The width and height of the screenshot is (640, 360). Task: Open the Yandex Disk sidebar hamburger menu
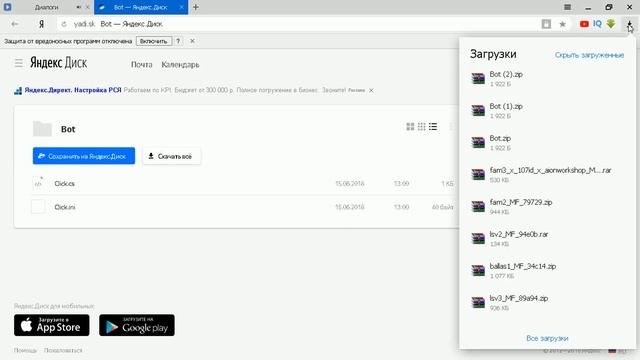point(18,63)
